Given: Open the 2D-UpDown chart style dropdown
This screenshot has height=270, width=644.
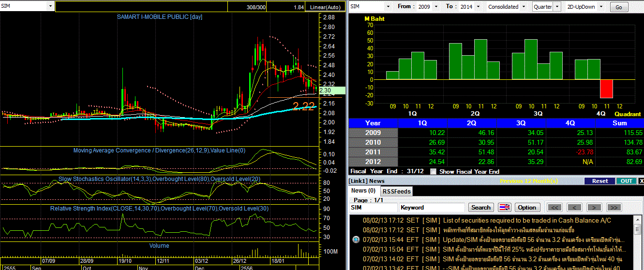Looking at the screenshot, I should (601, 7).
